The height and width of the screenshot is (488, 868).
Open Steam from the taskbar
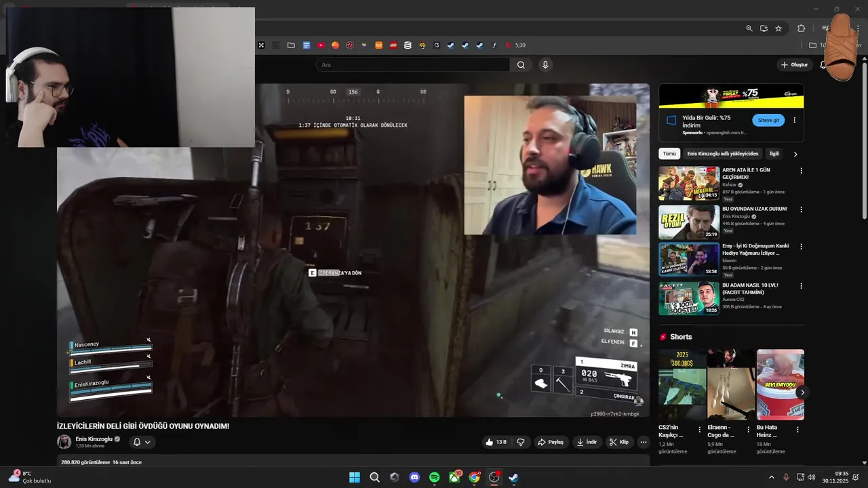click(x=514, y=477)
